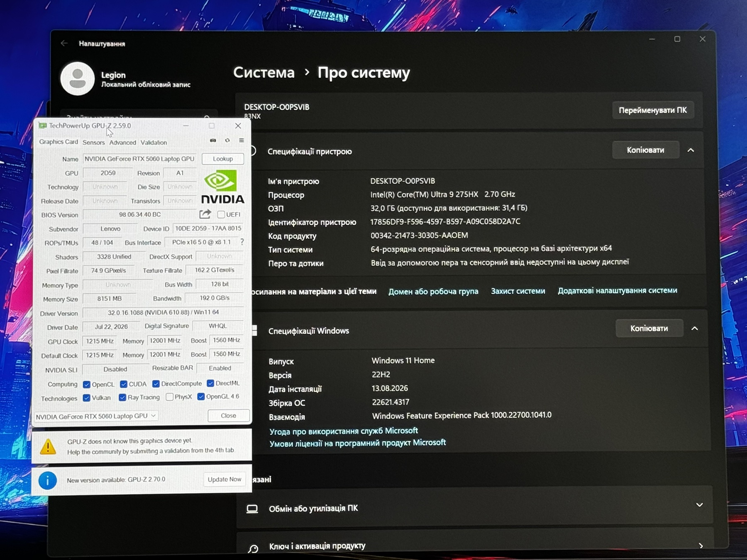Click the device ID 17856DF9 text
Viewport: 747px width, 560px height.
click(x=445, y=222)
